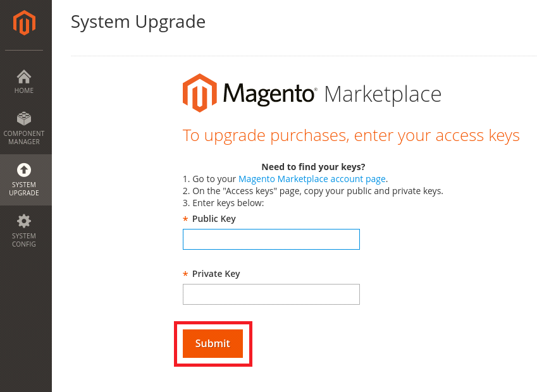Screen dimensions: 537x392
Task: Click the System Upgrade page heading
Action: point(138,22)
